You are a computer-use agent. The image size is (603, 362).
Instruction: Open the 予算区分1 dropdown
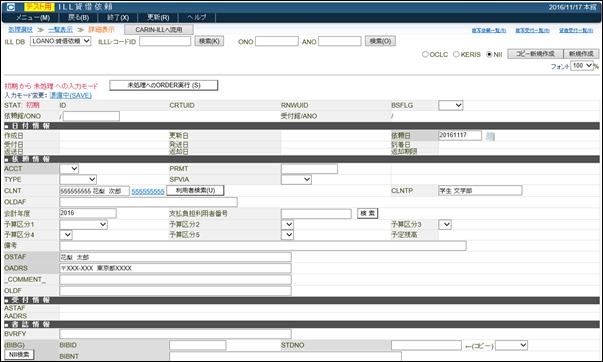(83, 224)
